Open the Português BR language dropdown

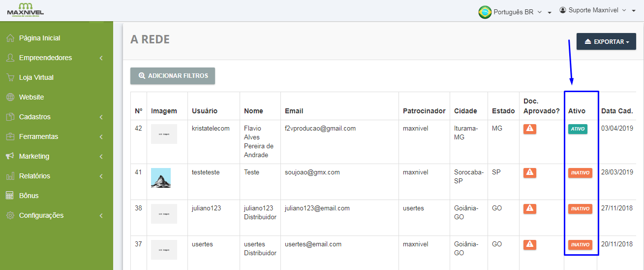(x=515, y=12)
